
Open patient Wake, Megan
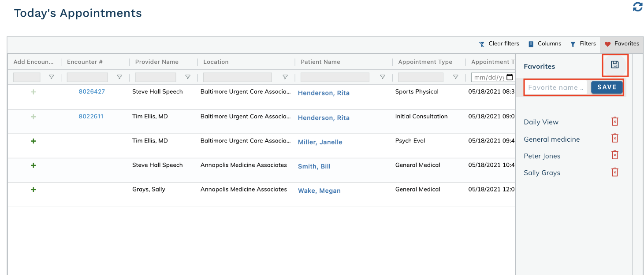coord(319,191)
